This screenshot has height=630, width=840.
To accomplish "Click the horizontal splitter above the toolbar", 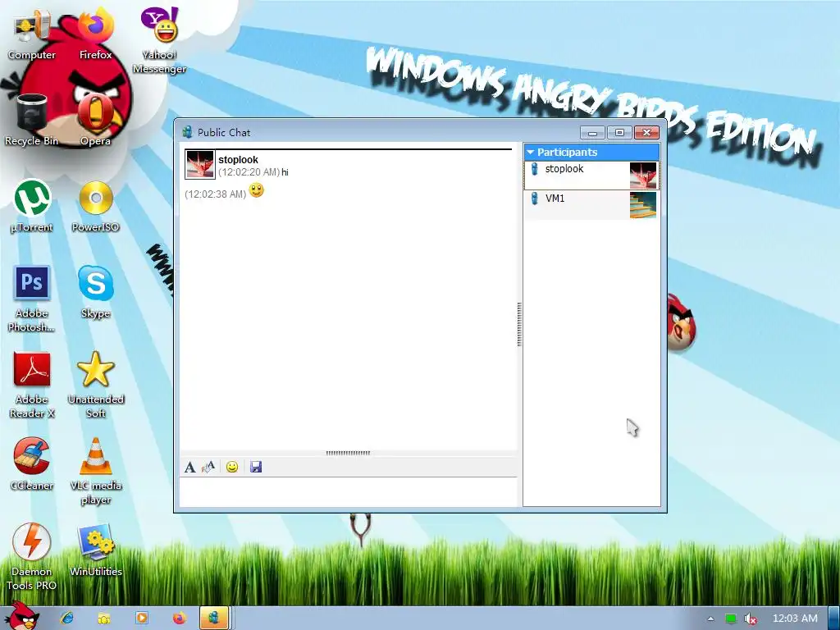I will [348, 453].
